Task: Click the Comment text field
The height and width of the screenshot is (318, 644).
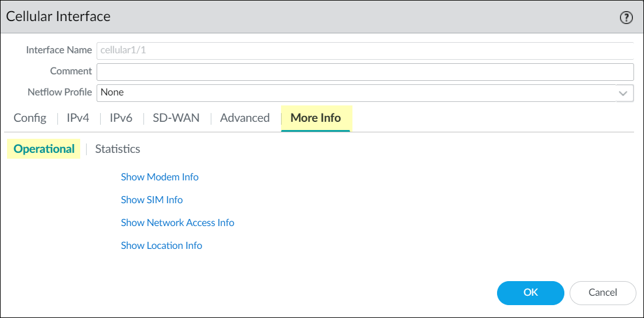Action: (x=365, y=71)
